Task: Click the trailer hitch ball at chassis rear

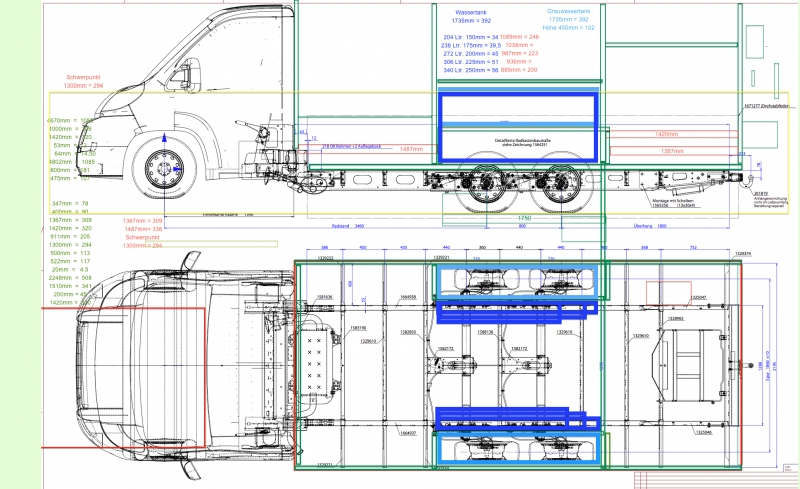Action: (x=745, y=175)
